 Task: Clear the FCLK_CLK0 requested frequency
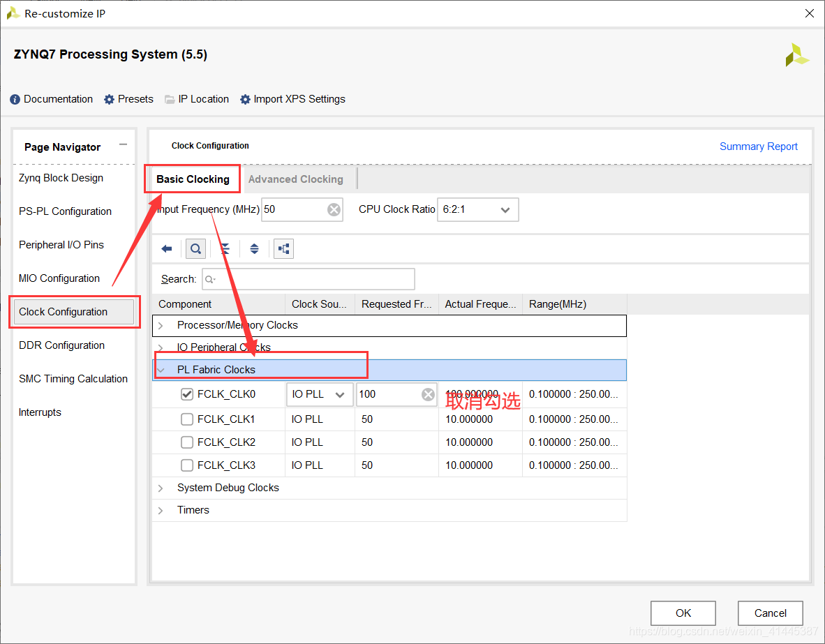(x=429, y=394)
